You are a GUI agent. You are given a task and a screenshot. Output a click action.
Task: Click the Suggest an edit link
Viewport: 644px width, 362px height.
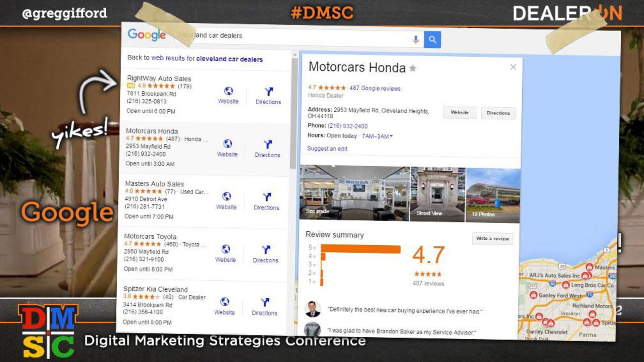pyautogui.click(x=327, y=149)
